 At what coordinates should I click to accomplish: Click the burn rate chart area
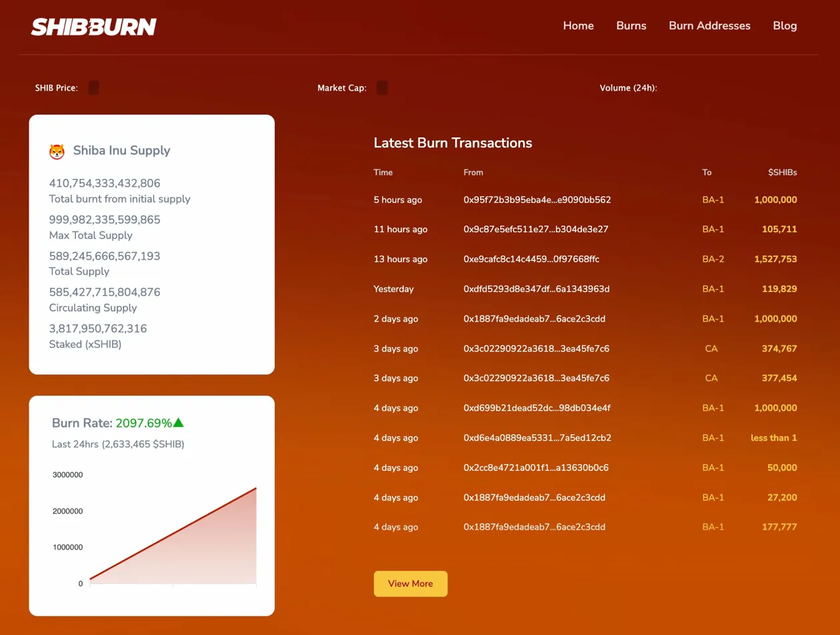click(x=172, y=534)
